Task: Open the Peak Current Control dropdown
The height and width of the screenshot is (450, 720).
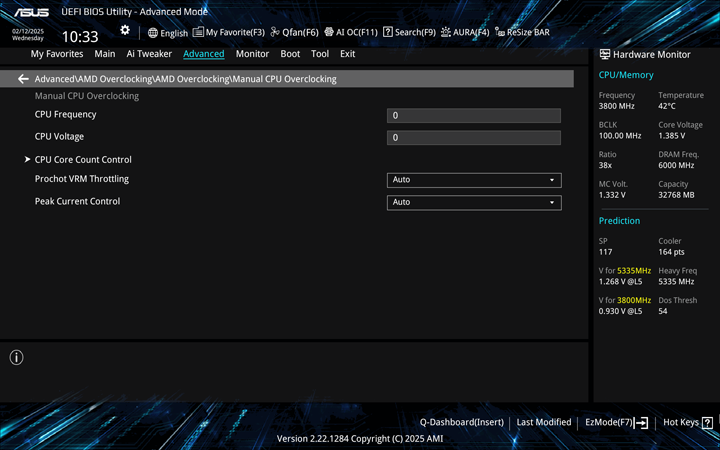Action: [x=473, y=202]
